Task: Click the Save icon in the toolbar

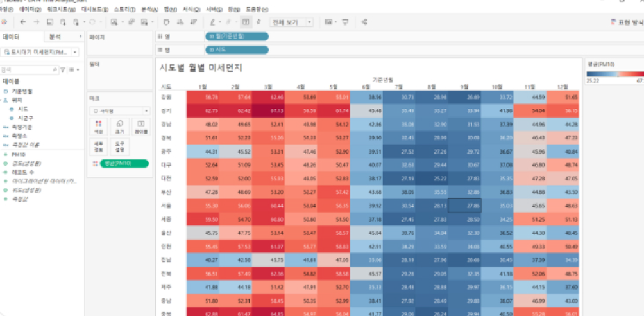Action: (49, 22)
